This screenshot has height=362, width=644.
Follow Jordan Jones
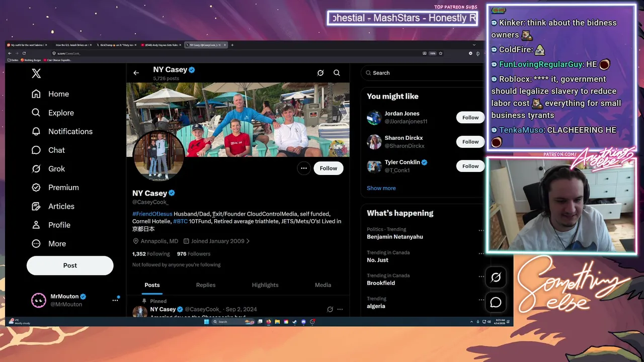point(470,118)
